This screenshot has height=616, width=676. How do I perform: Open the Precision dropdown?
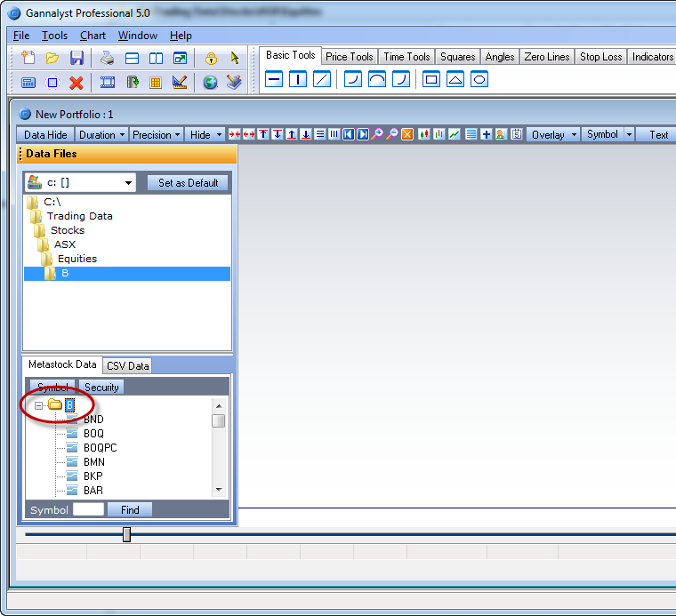[156, 135]
